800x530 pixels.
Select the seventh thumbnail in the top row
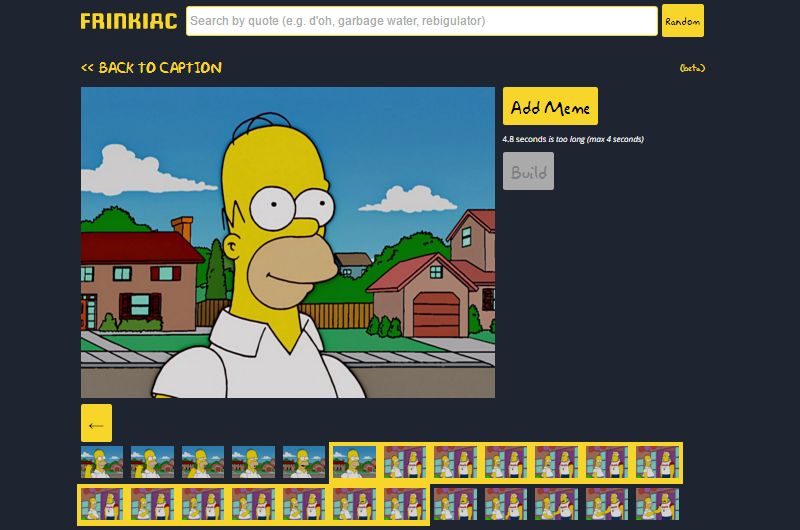(x=405, y=462)
